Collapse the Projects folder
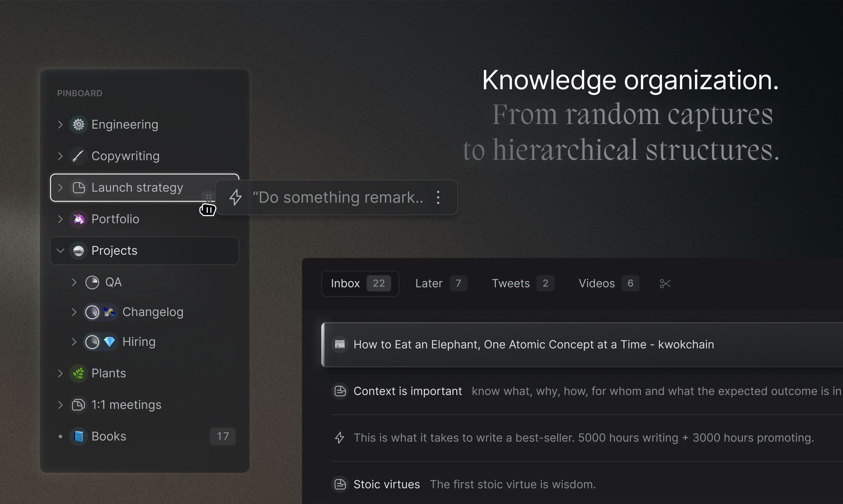This screenshot has width=843, height=504. pos(60,251)
